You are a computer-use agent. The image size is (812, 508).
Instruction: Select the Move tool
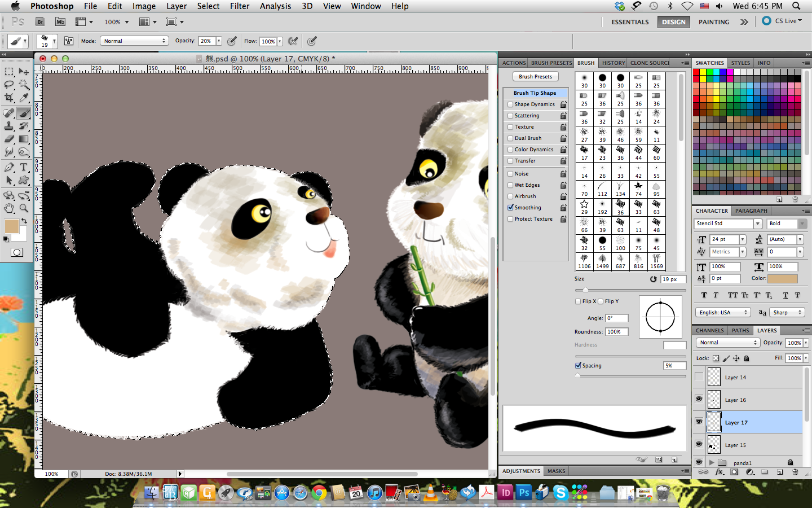pyautogui.click(x=24, y=72)
